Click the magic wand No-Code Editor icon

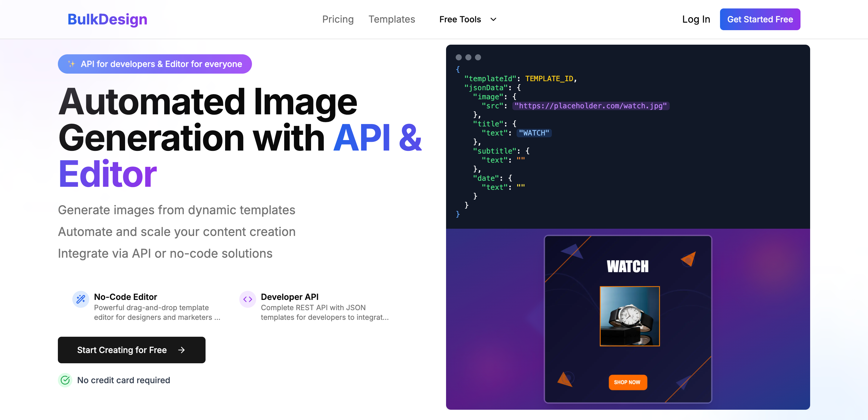(80, 299)
